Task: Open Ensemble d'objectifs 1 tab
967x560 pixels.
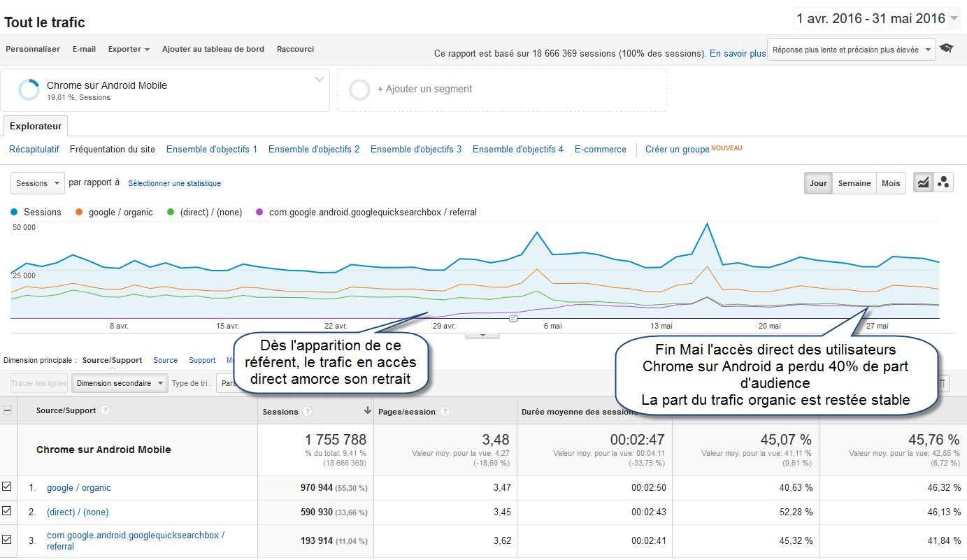Action: click(x=212, y=149)
